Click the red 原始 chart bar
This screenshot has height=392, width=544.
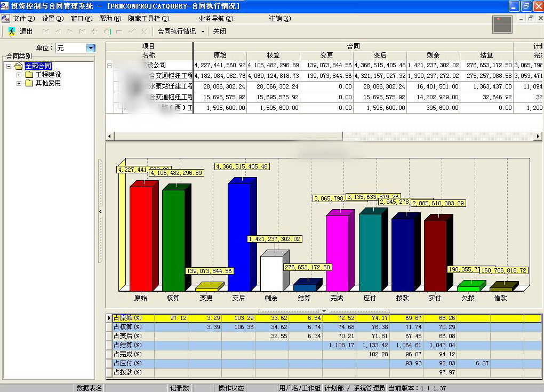[141, 239]
